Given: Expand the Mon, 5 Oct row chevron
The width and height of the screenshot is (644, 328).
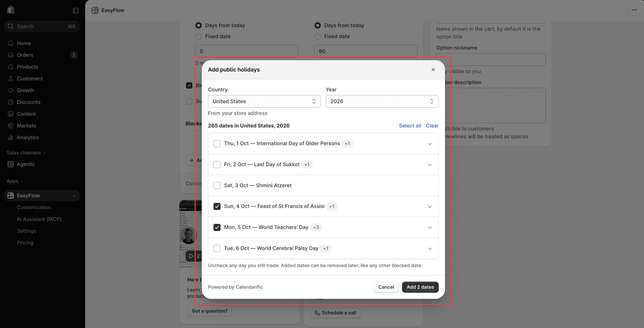Looking at the screenshot, I should [430, 228].
